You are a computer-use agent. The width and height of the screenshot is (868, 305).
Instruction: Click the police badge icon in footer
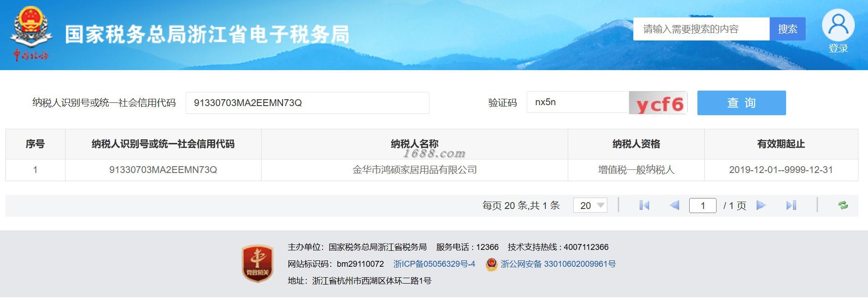[x=491, y=264]
